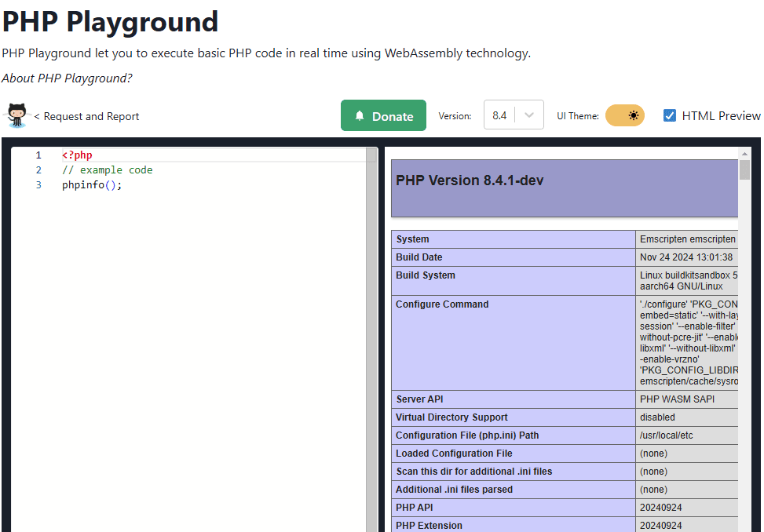
Task: Click the PHP Version 8.4.1-dev banner
Action: click(x=563, y=188)
